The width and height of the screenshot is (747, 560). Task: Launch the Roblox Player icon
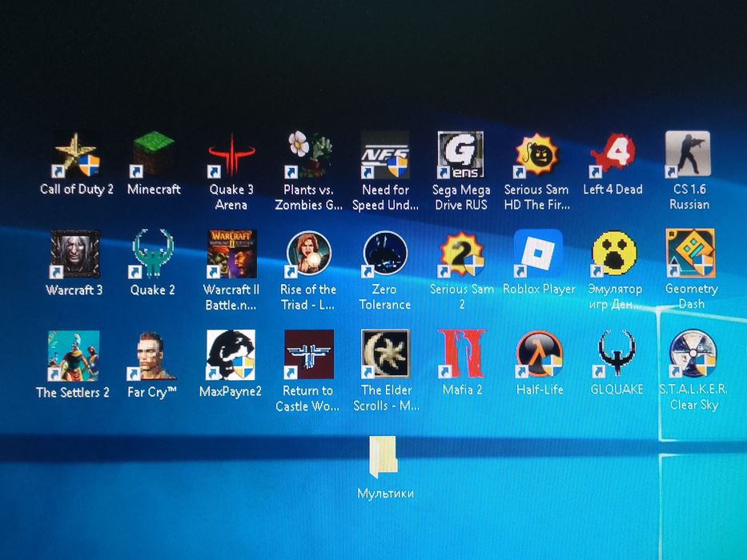click(x=538, y=254)
